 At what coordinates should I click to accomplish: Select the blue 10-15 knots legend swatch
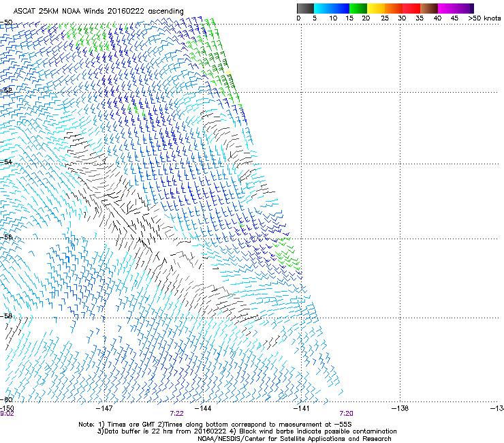coord(341,8)
